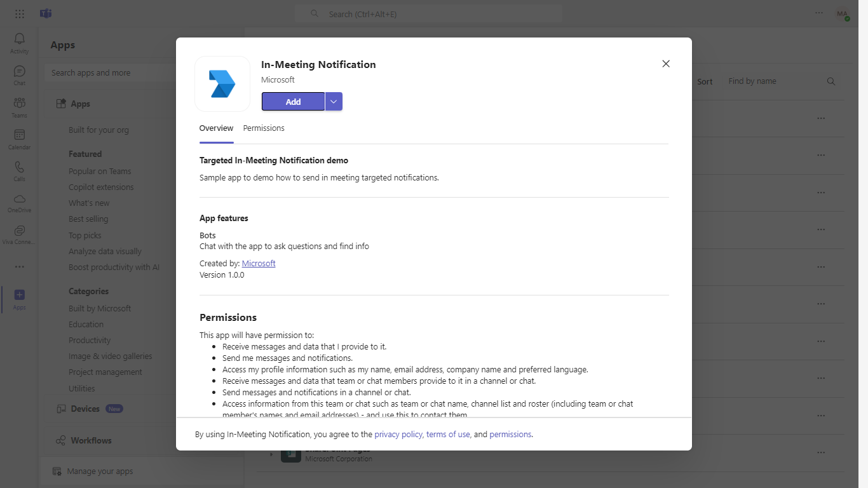Select the Productivity category

tap(90, 341)
